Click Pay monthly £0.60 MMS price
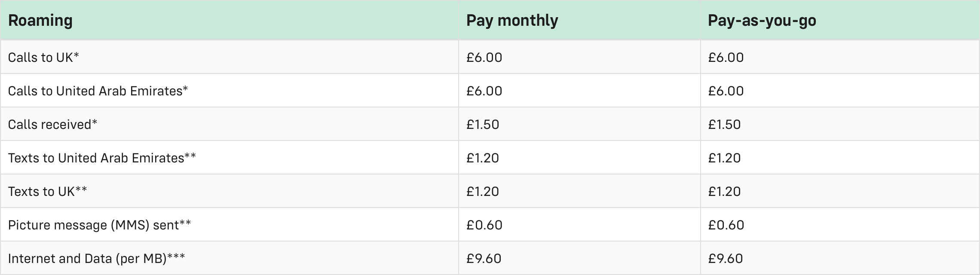The height and width of the screenshot is (275, 980). tap(484, 225)
